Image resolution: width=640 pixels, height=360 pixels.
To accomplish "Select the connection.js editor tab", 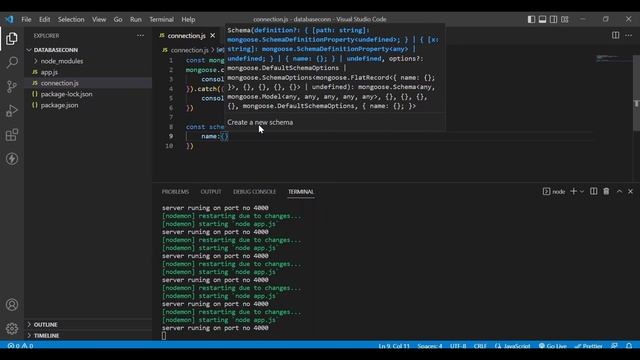I will tap(186, 36).
